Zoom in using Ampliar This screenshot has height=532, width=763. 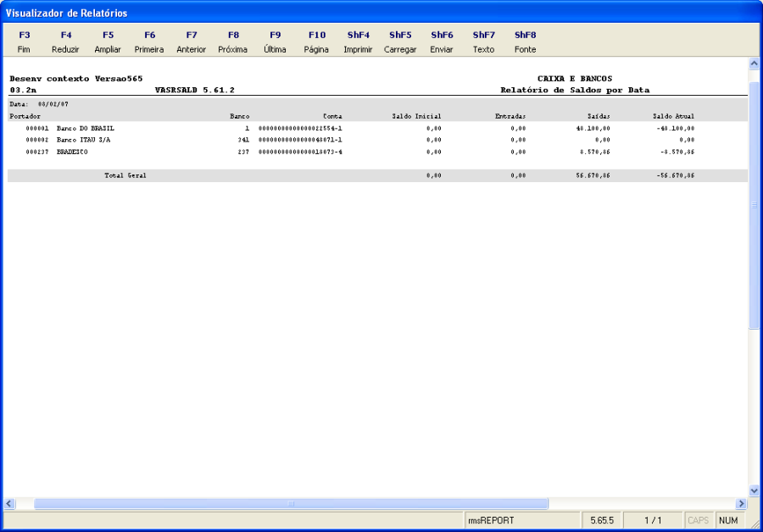coord(108,42)
